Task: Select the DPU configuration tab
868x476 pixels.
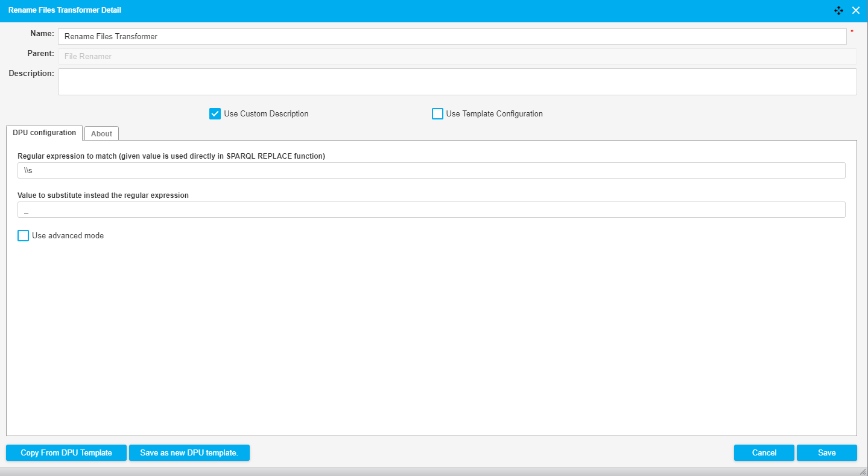Action: (44, 133)
